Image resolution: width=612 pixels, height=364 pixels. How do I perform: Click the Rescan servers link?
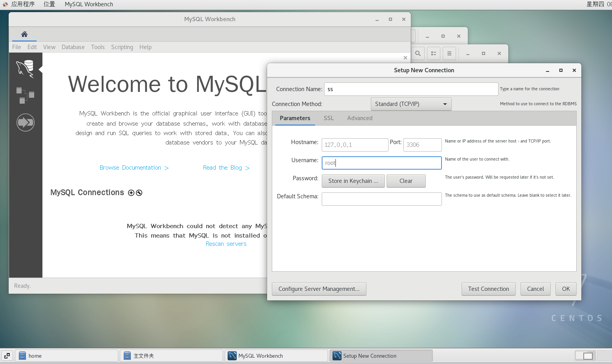226,243
